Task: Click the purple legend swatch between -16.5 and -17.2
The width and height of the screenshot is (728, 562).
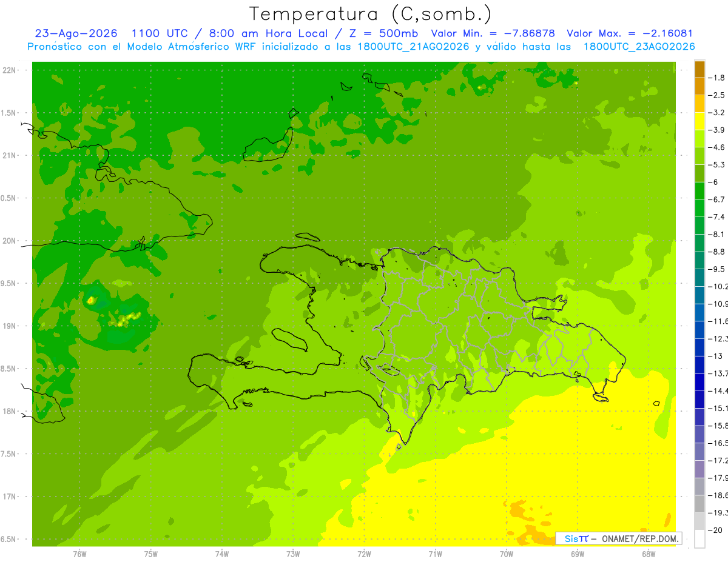Action: click(x=699, y=452)
